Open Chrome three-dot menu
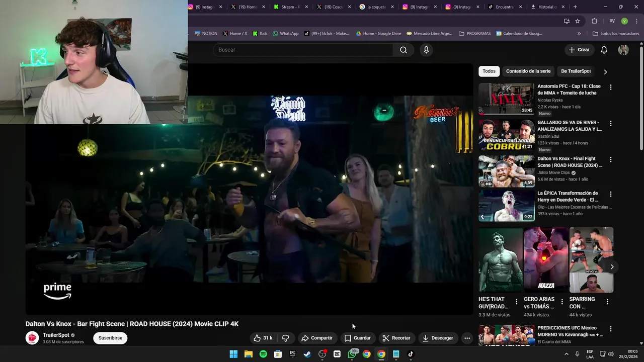The image size is (644, 362). (x=636, y=21)
